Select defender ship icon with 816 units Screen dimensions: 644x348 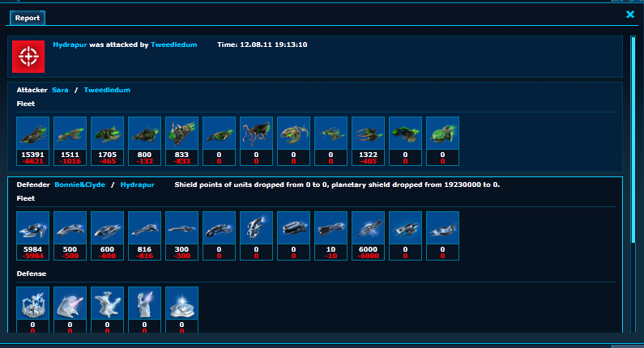point(144,228)
